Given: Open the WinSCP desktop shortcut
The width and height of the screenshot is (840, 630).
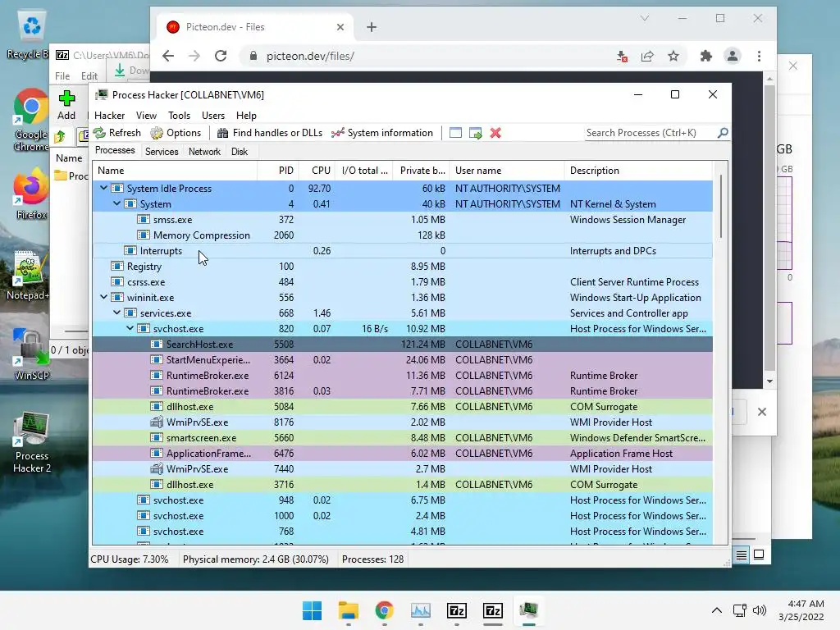Looking at the screenshot, I should pyautogui.click(x=32, y=354).
